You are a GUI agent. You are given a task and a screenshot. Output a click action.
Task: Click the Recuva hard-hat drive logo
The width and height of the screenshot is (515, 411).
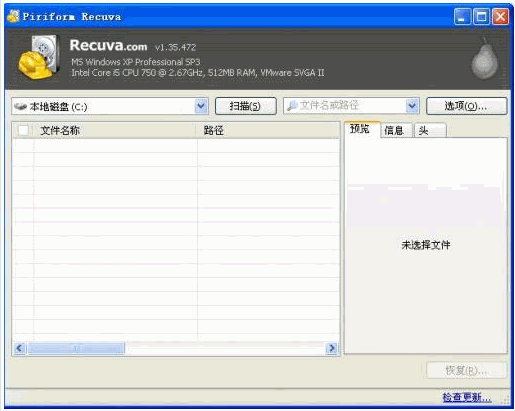tap(39, 57)
